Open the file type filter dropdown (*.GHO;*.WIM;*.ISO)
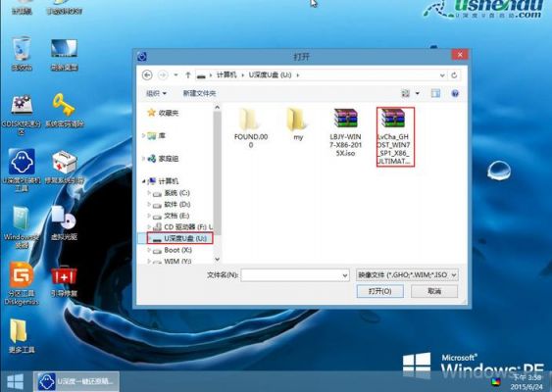Viewport: 552px width, 392px height. pos(407,274)
